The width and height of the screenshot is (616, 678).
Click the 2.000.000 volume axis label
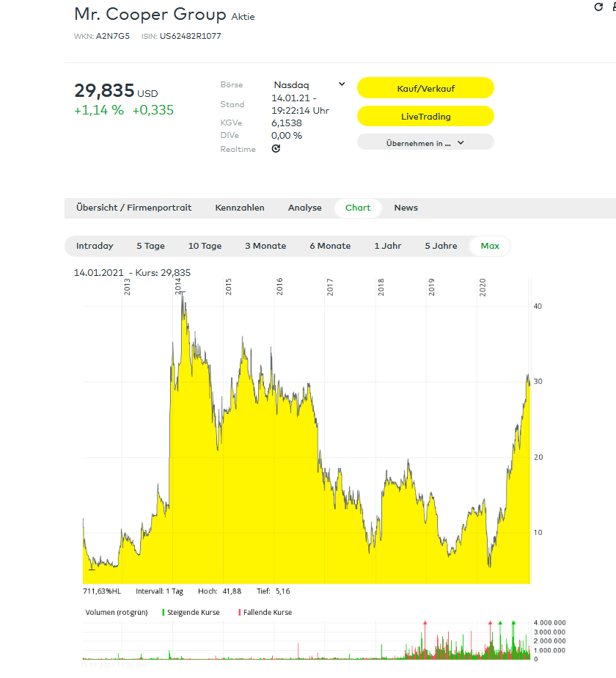tap(549, 641)
